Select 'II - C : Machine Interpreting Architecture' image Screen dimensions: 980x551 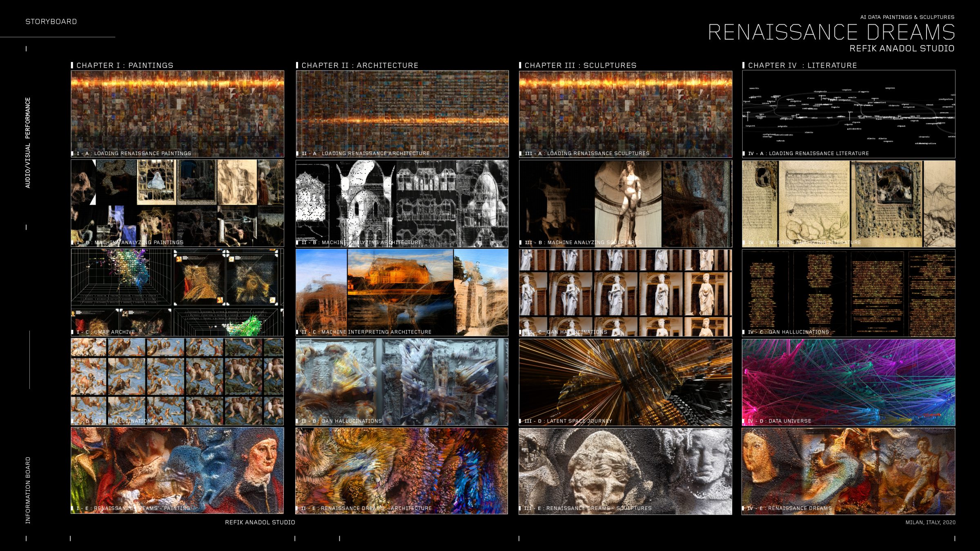coord(402,293)
